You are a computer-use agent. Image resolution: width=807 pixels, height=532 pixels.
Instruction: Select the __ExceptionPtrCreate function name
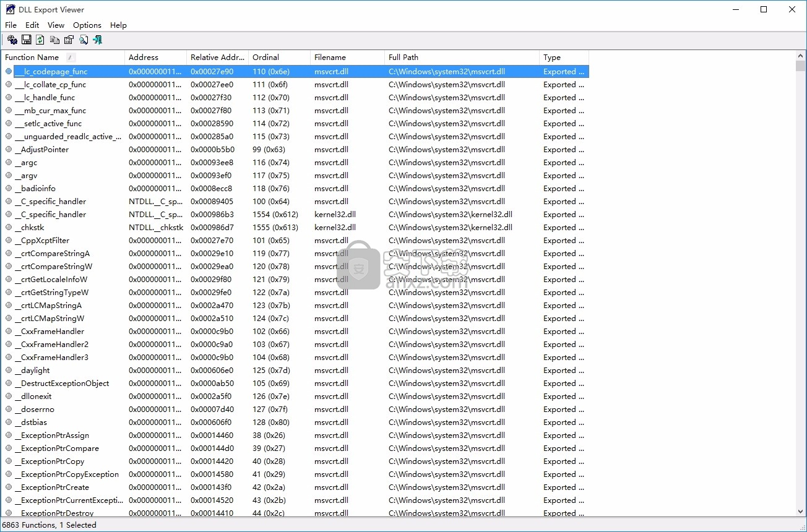tap(53, 487)
